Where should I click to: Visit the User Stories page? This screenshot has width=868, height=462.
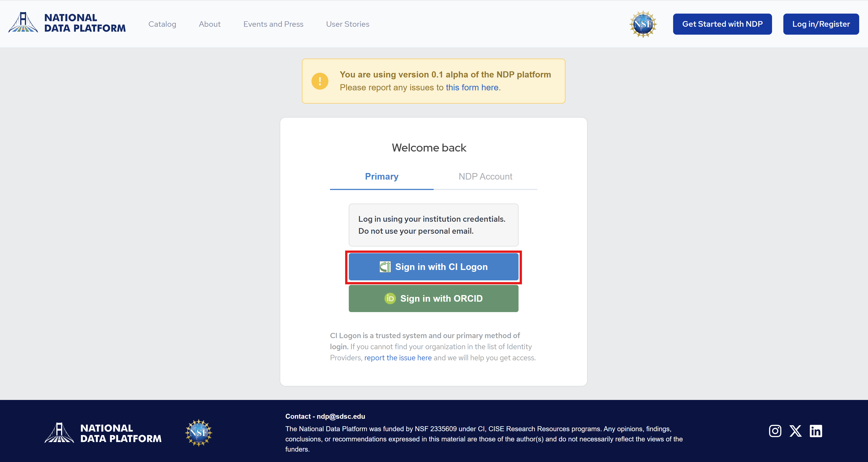point(347,24)
